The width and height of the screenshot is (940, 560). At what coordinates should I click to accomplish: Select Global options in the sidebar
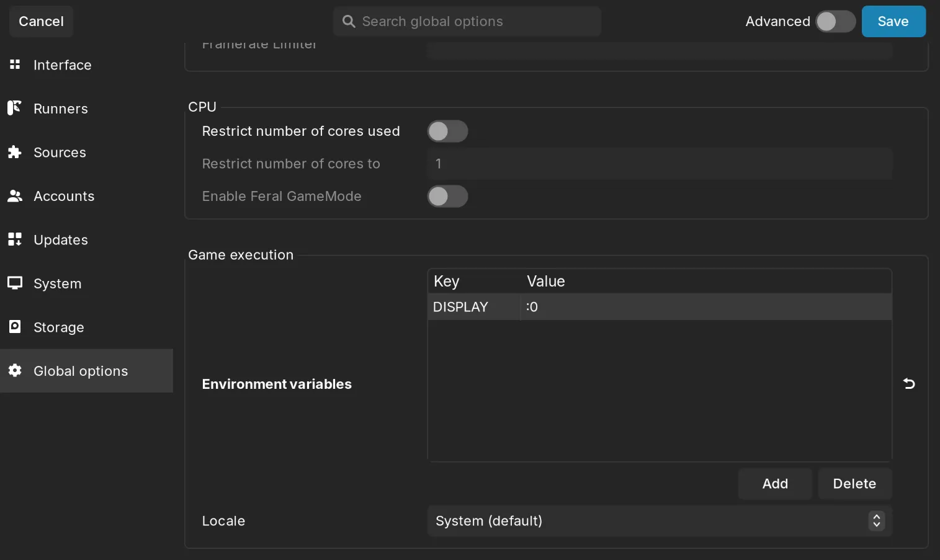[81, 371]
